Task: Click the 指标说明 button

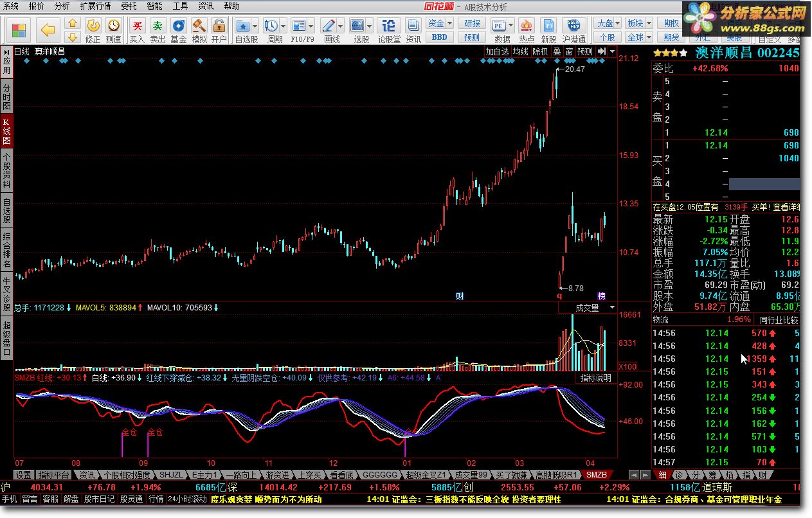Action: click(596, 378)
